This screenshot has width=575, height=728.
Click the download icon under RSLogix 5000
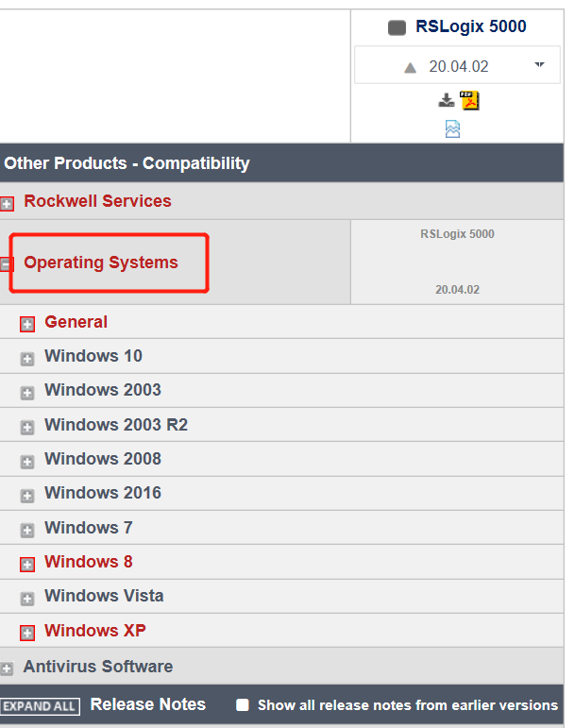447,100
